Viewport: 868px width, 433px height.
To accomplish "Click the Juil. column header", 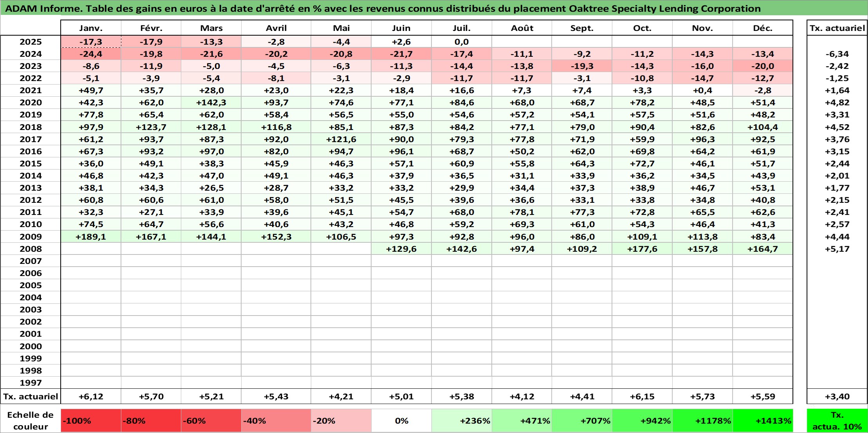I will 462,28.
